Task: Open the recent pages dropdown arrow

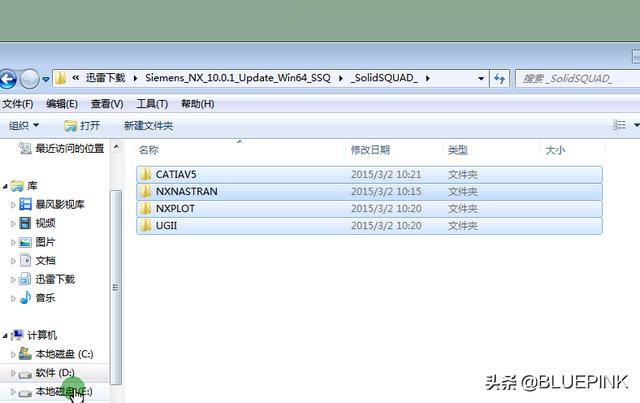Action: (46, 79)
